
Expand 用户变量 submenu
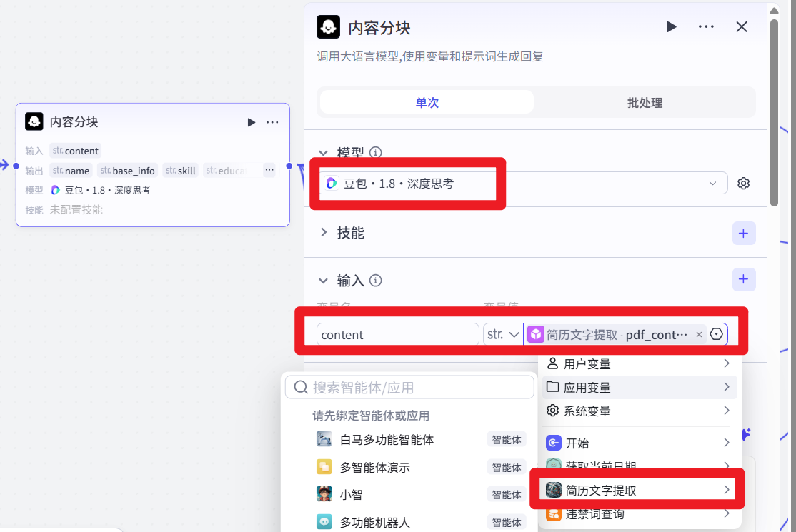click(x=639, y=363)
